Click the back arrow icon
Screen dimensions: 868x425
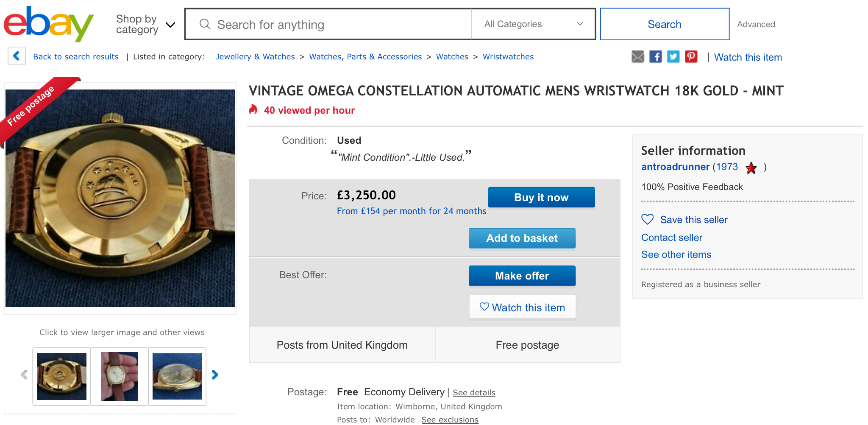click(17, 56)
